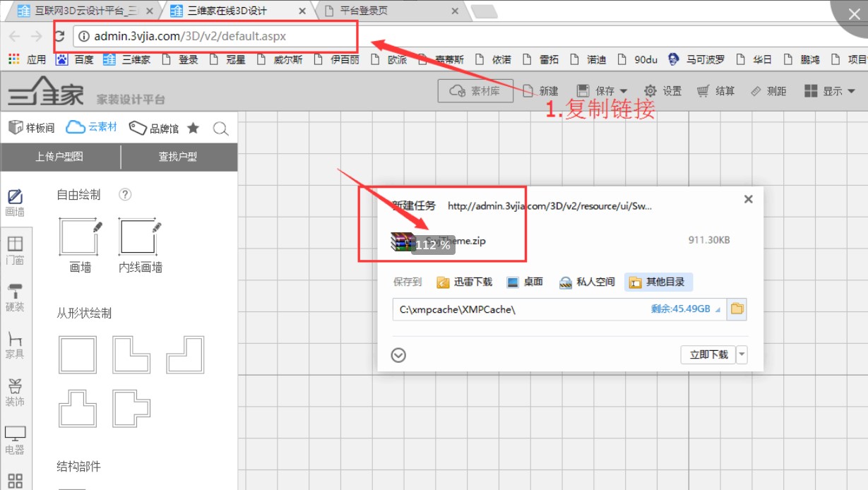Go back with the browser back arrow
The image size is (868, 490).
tap(14, 37)
